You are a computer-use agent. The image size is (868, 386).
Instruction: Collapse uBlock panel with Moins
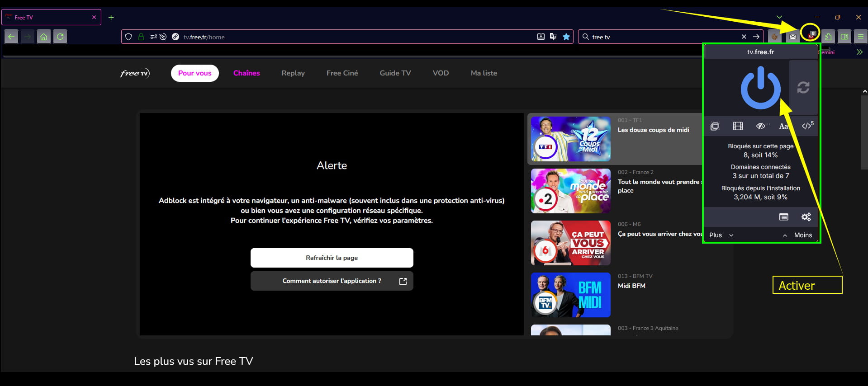pyautogui.click(x=798, y=235)
